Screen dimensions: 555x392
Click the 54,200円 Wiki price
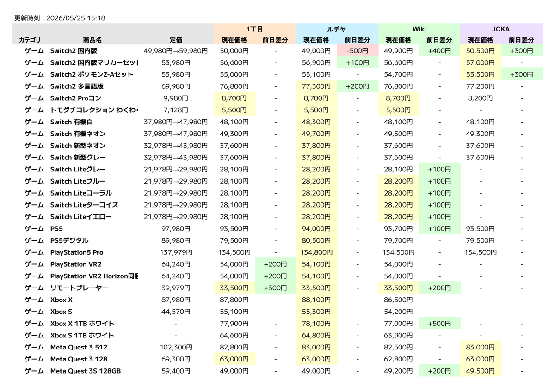399,312
